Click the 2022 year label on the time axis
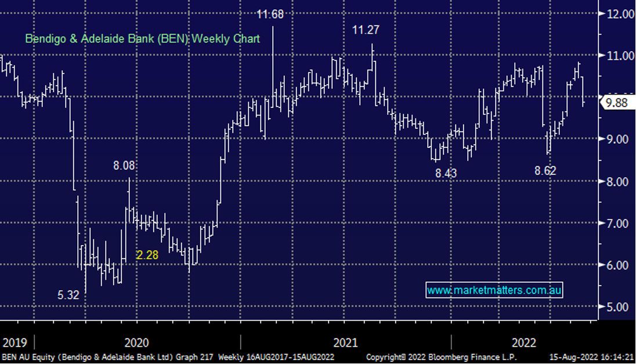 click(x=523, y=342)
